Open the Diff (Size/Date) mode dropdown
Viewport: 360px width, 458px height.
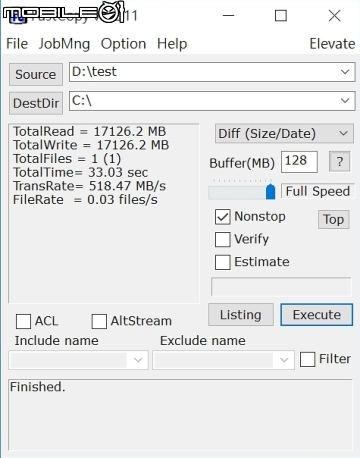click(x=284, y=134)
